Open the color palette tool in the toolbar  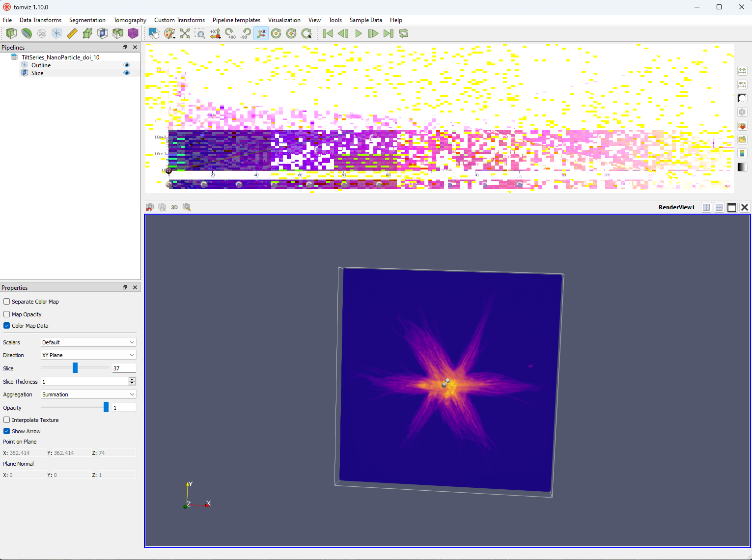pyautogui.click(x=169, y=33)
